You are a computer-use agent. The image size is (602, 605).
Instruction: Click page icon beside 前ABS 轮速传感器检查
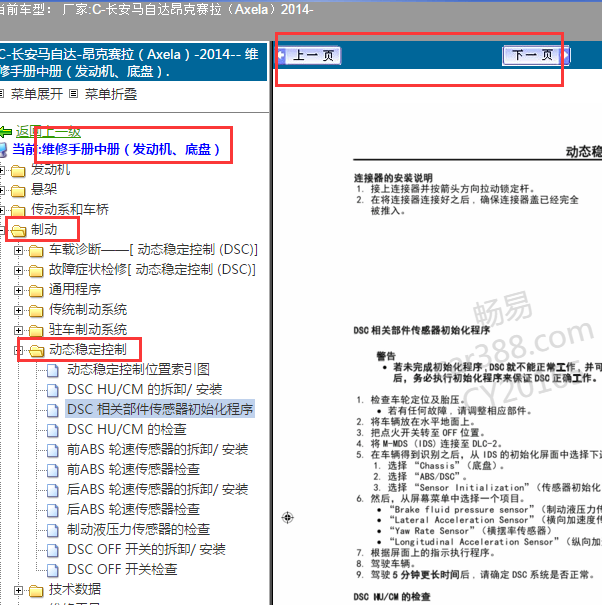pos(52,471)
